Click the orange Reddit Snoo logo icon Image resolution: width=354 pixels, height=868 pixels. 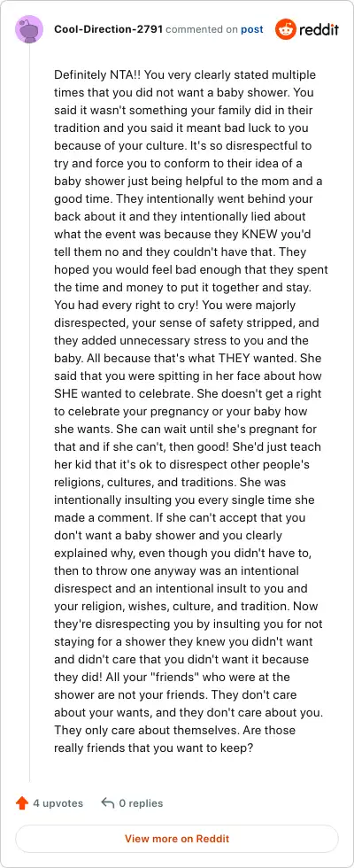pyautogui.click(x=285, y=28)
